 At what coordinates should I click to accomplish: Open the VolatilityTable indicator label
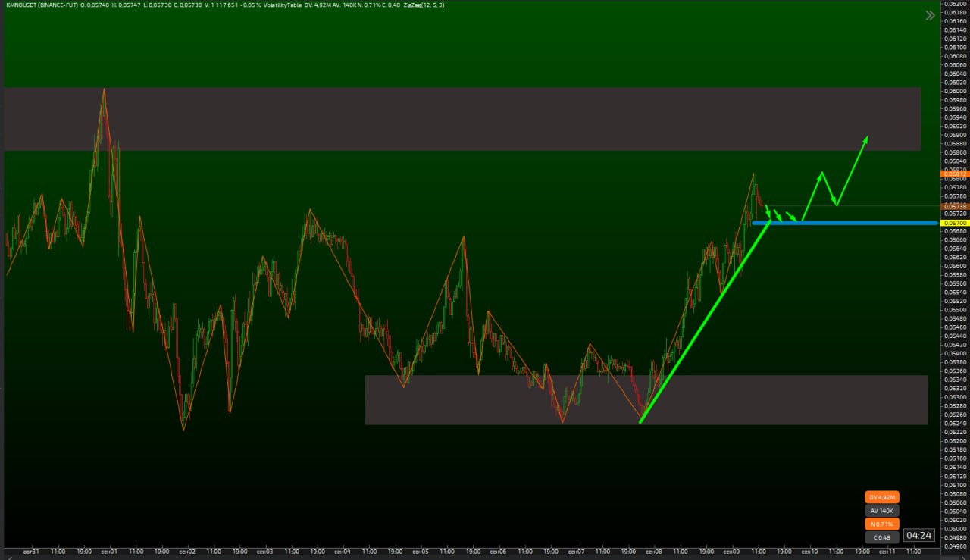coord(282,5)
